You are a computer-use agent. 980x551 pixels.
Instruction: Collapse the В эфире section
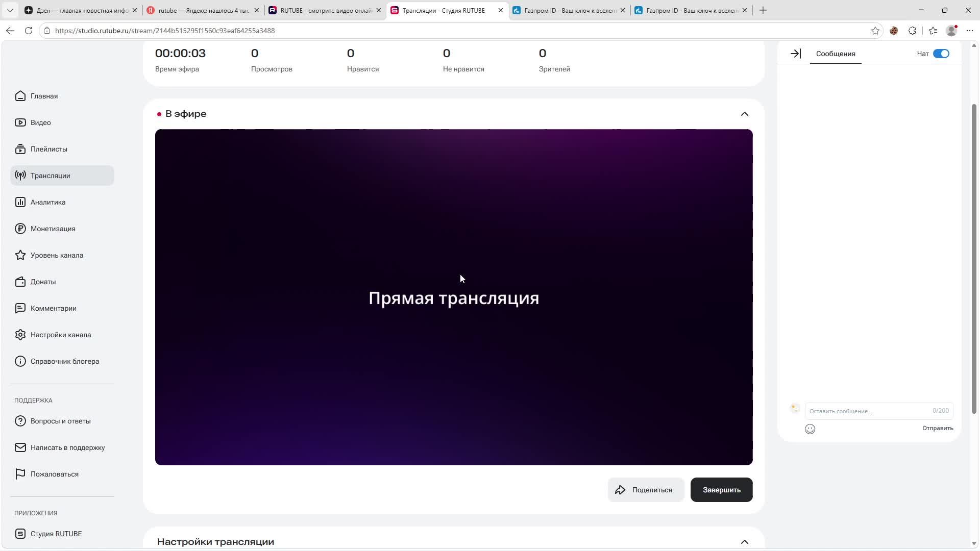pos(745,114)
